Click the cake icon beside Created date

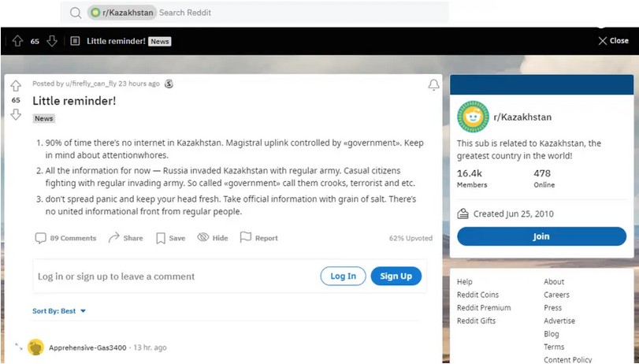(x=463, y=214)
